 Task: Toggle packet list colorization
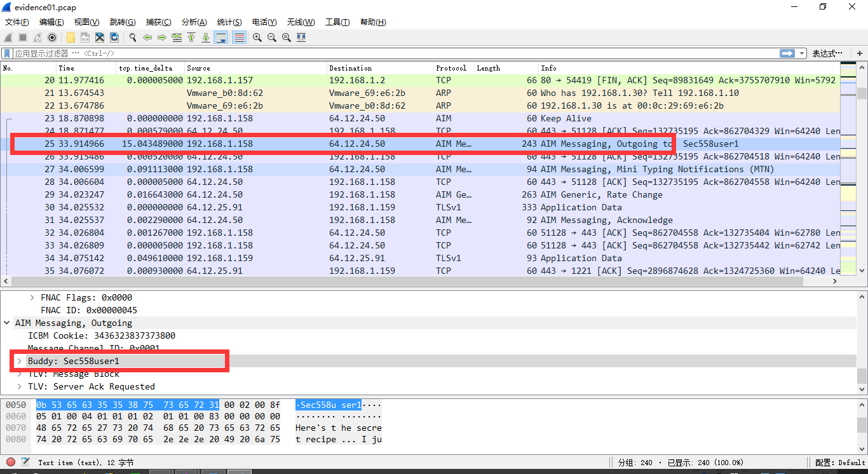(240, 37)
